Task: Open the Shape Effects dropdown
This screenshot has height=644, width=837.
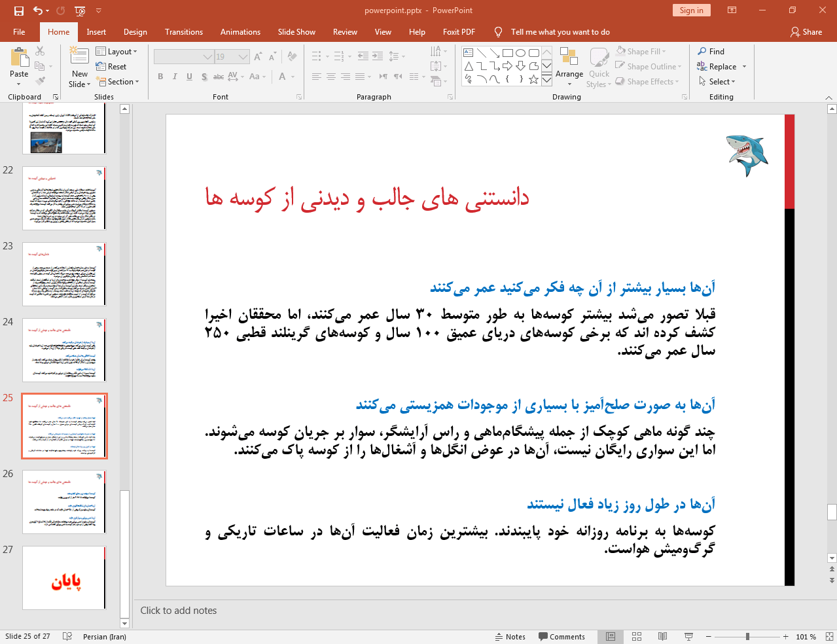Action: tap(647, 82)
